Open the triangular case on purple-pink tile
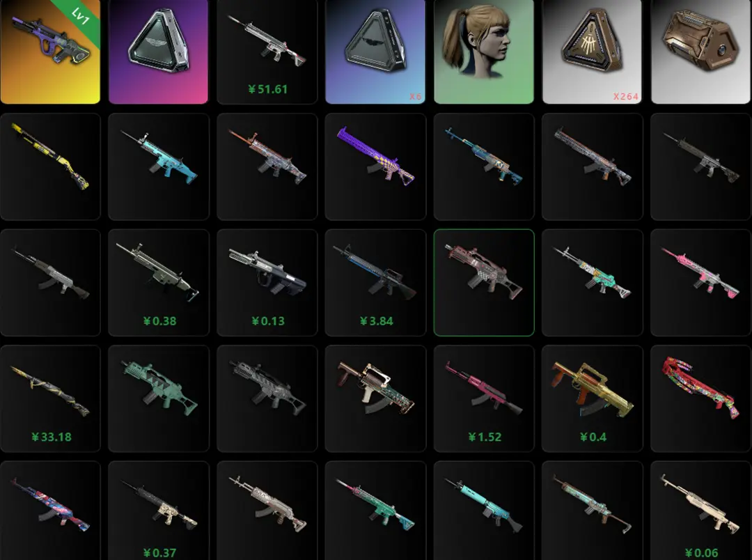This screenshot has width=752, height=560. click(158, 51)
